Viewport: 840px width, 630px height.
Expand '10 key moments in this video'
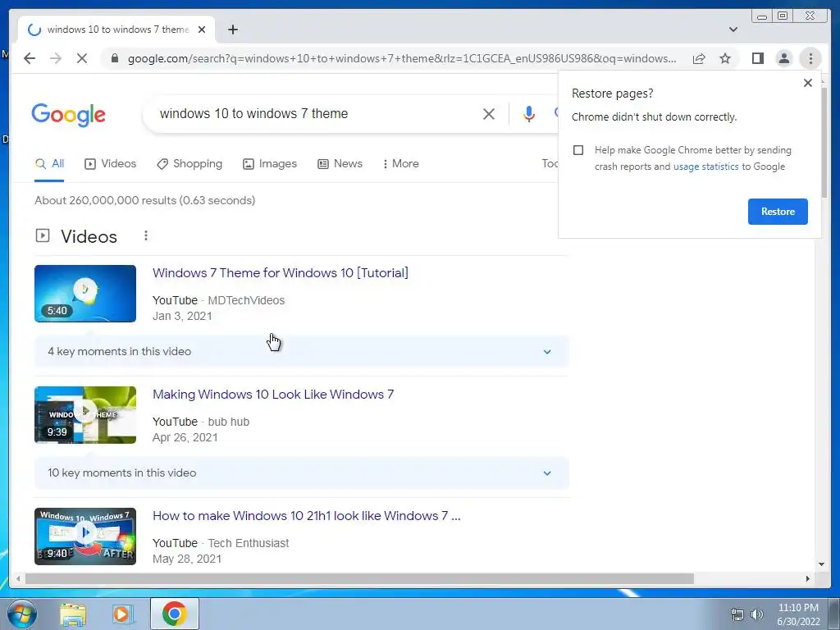(302, 473)
